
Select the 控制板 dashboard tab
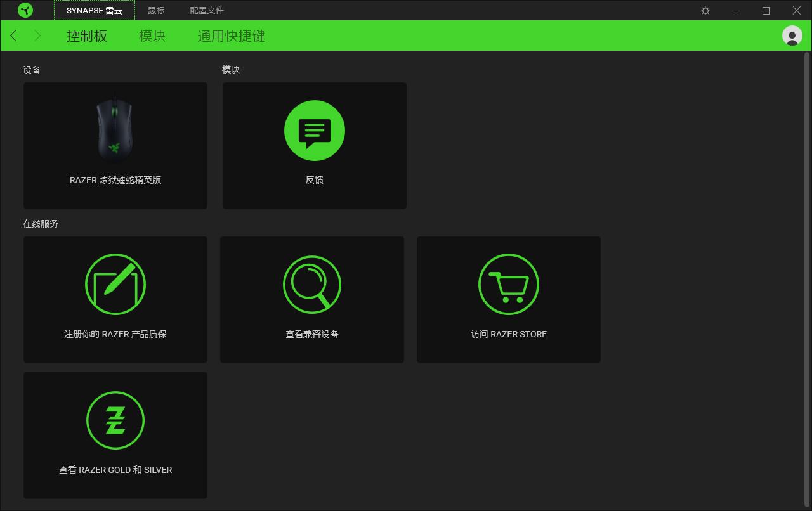point(87,36)
